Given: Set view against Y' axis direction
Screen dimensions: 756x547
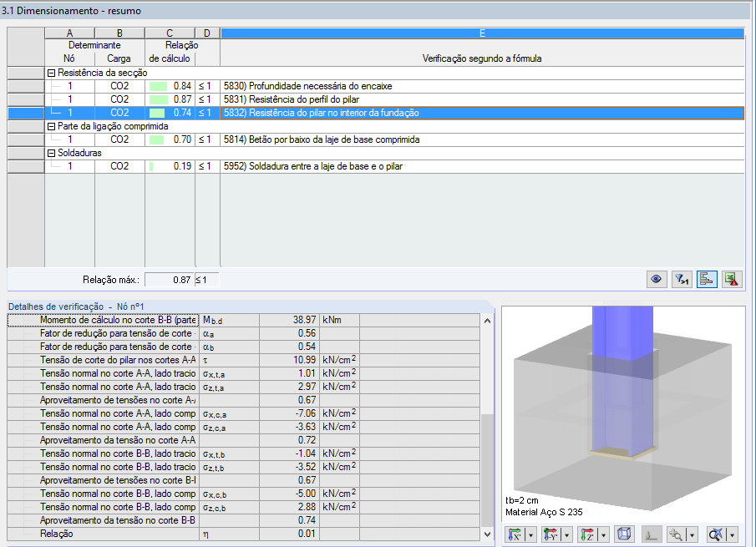Looking at the screenshot, I should pos(551,534).
